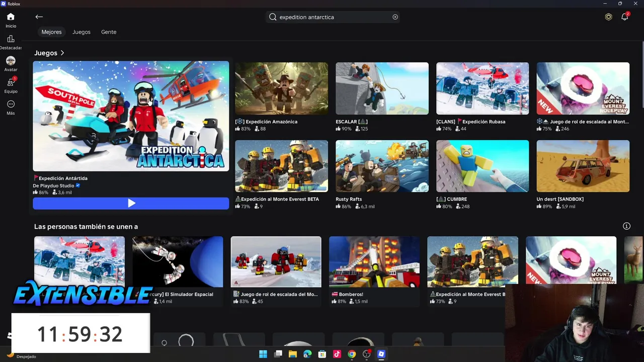Open Windows Start menu
Screen dimensions: 644x362
pyautogui.click(x=263, y=354)
